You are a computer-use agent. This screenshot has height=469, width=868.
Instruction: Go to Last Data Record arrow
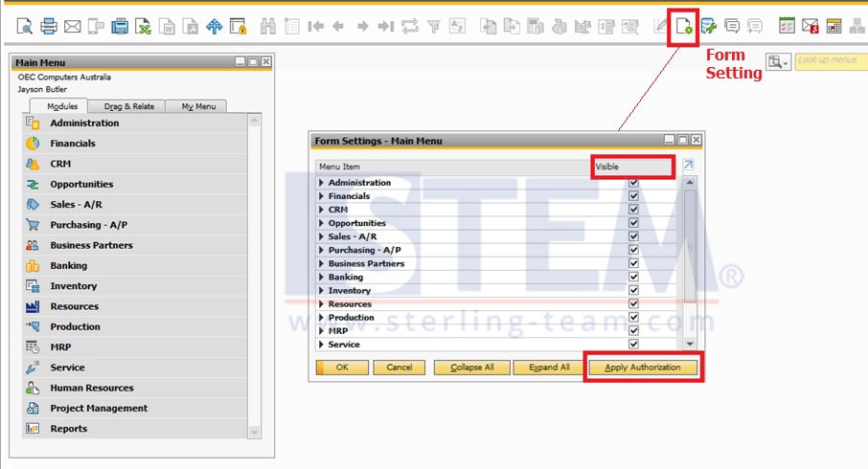point(386,26)
